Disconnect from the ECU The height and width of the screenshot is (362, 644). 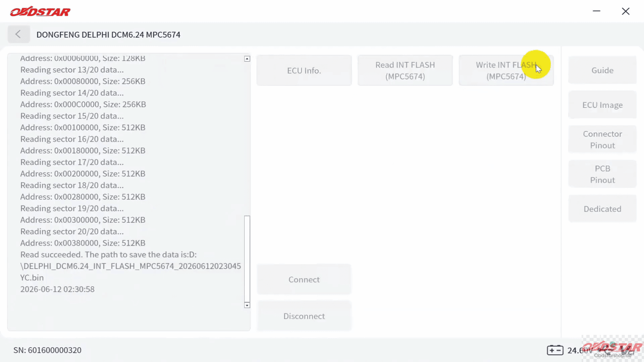(304, 316)
